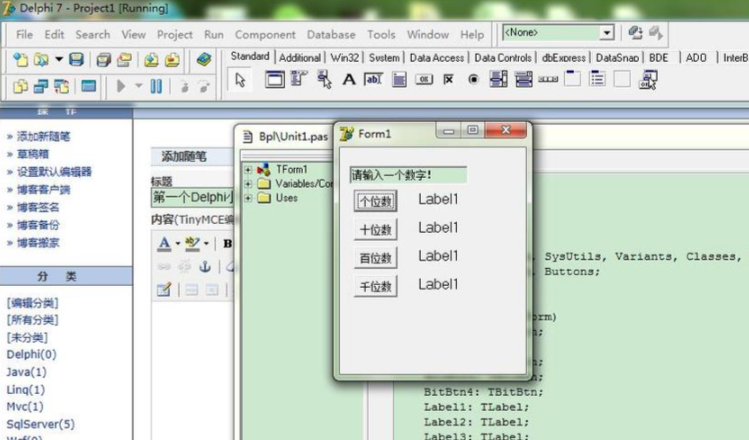This screenshot has width=749, height=440.
Task: Open font color picker 'A' in editor
Action: click(165, 243)
